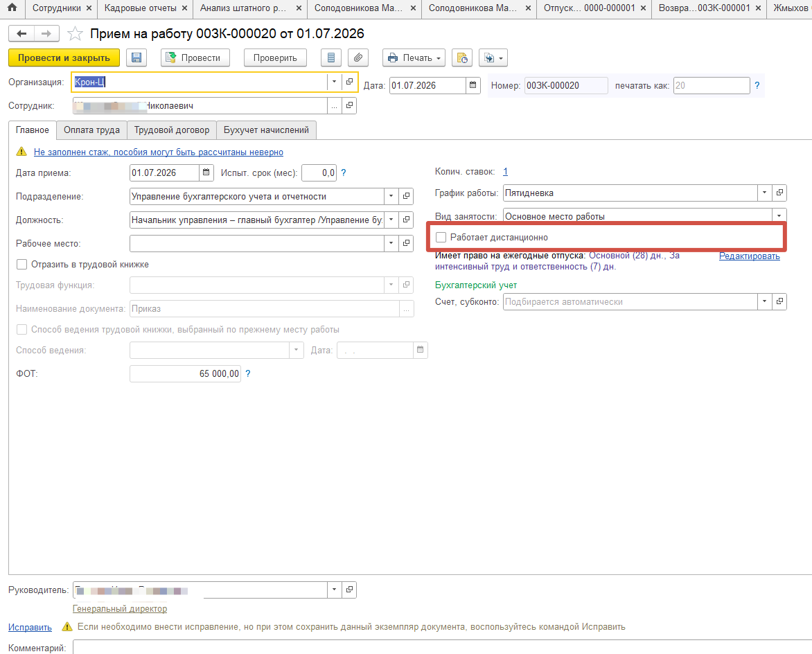
Task: Enable Работает дистанционно checkbox
Action: [441, 237]
